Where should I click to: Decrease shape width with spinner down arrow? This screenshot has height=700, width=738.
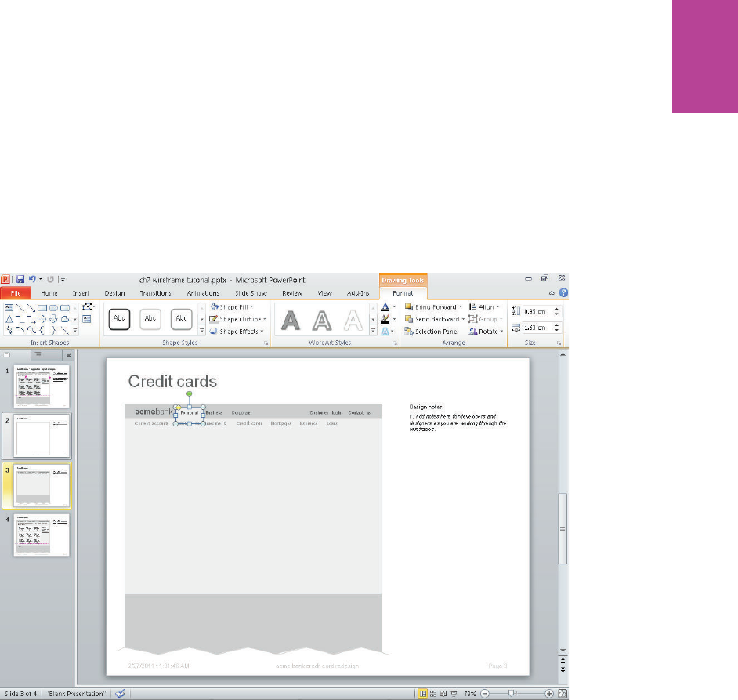557,330
